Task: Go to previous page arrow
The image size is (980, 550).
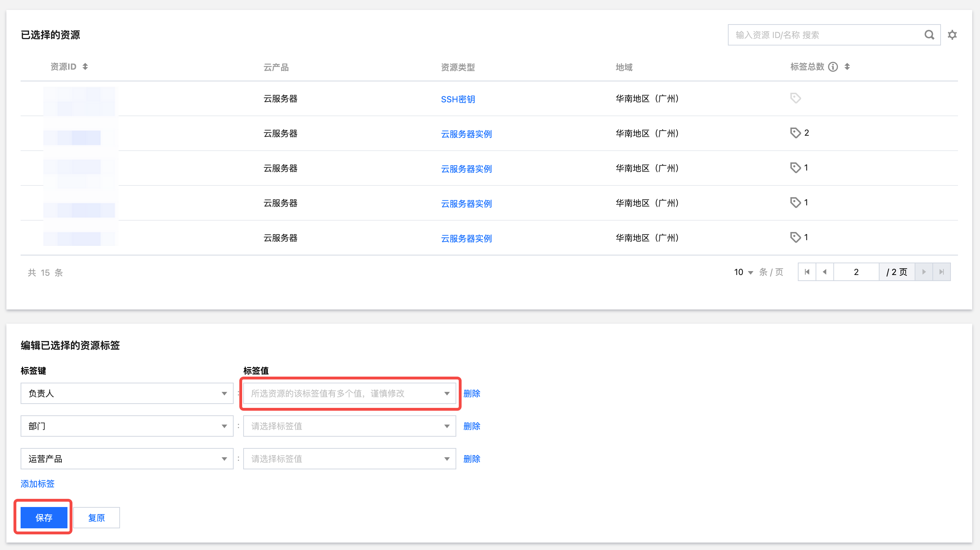Action: click(824, 272)
